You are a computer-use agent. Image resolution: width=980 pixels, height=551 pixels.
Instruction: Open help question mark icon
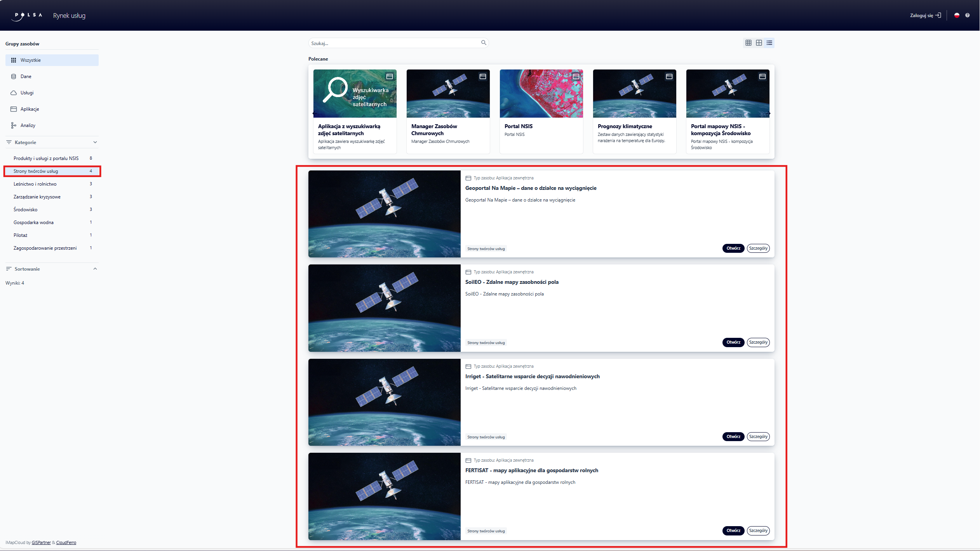pyautogui.click(x=967, y=16)
